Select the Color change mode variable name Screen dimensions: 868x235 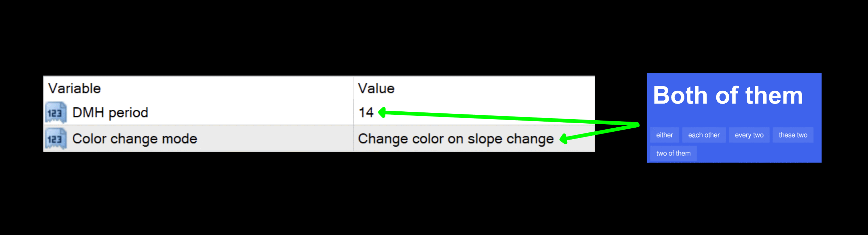[135, 139]
